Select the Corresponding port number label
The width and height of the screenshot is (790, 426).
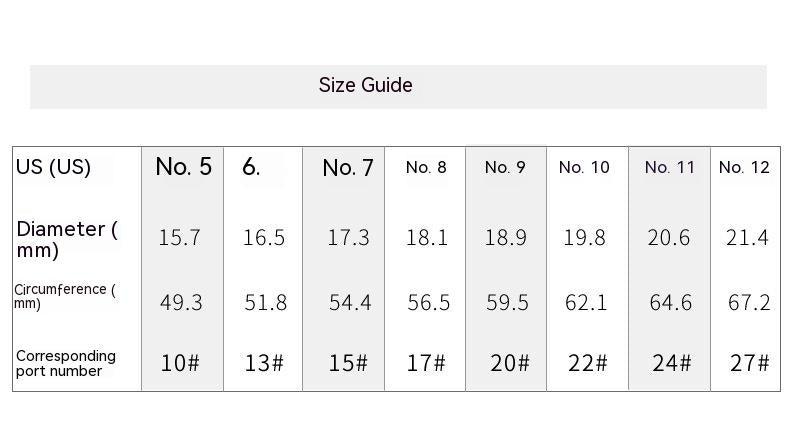(x=66, y=363)
